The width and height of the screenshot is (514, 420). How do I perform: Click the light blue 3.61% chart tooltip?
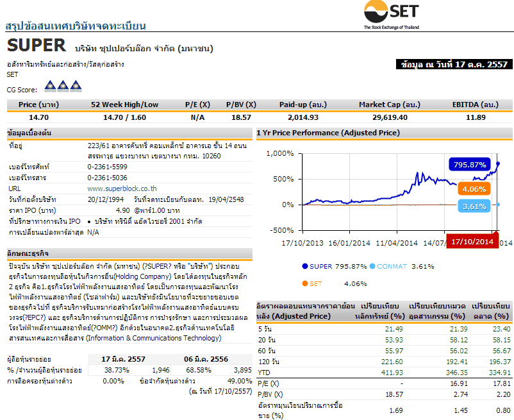point(474,206)
